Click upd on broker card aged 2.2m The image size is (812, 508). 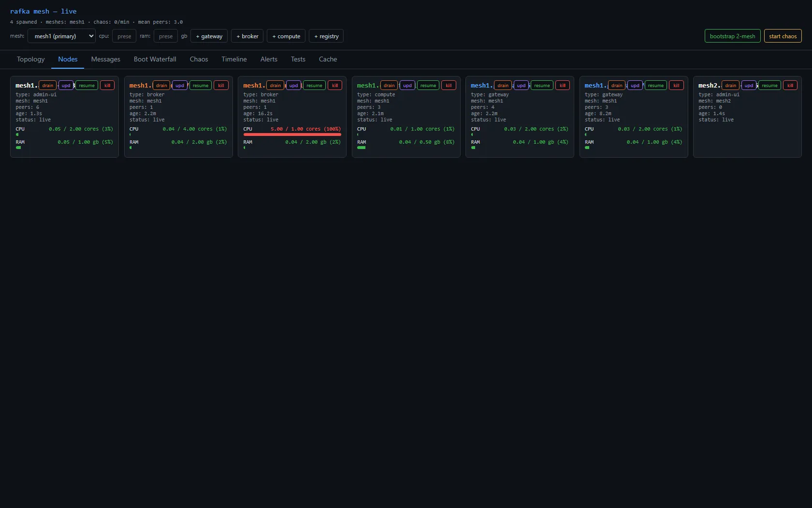pos(180,85)
